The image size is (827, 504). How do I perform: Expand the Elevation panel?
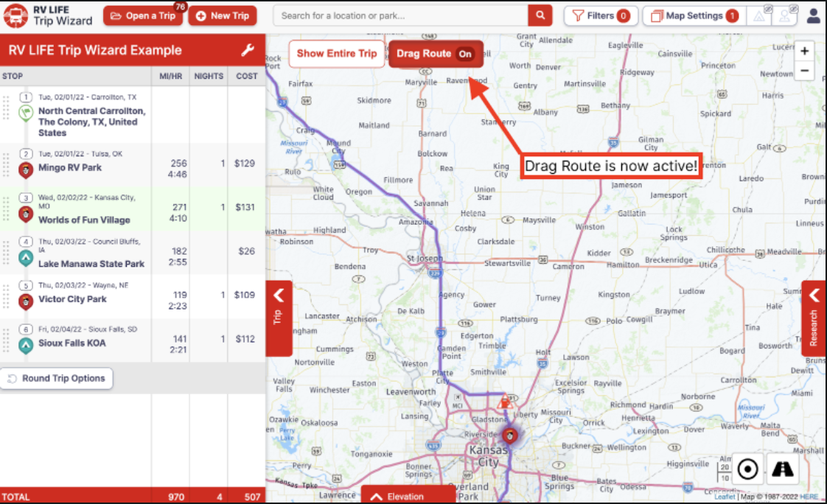408,496
